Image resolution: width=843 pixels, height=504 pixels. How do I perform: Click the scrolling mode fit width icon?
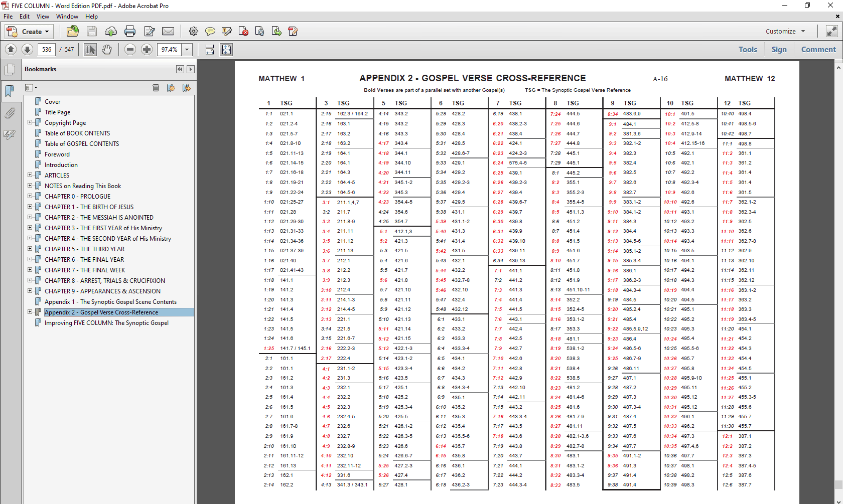pyautogui.click(x=210, y=49)
